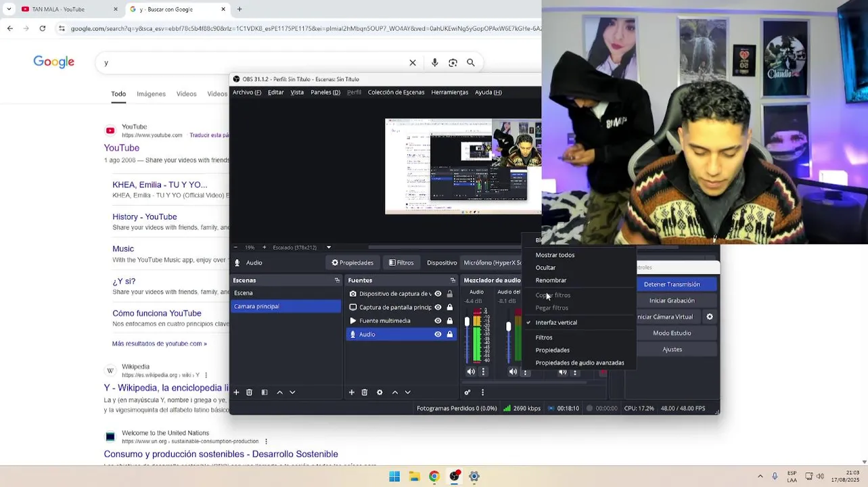
Task: Open United Nations result three-dot options
Action: pyautogui.click(x=266, y=441)
